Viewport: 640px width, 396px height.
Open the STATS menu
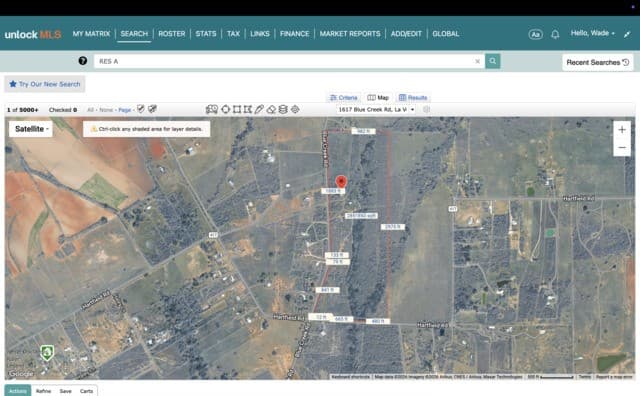tap(206, 34)
